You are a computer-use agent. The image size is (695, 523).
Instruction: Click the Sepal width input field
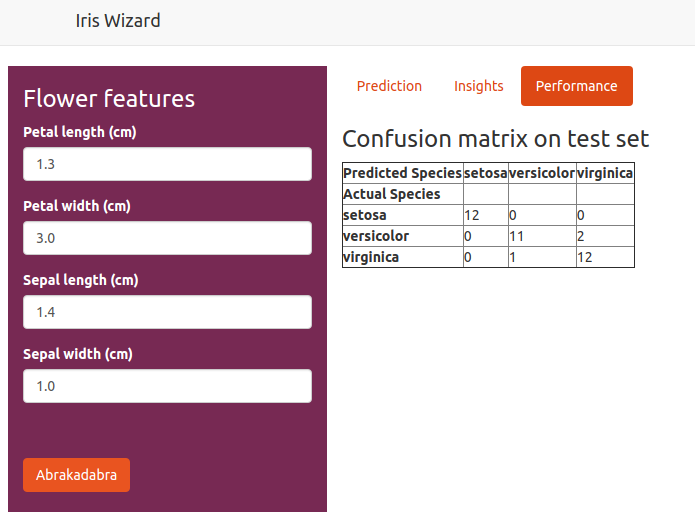click(168, 386)
